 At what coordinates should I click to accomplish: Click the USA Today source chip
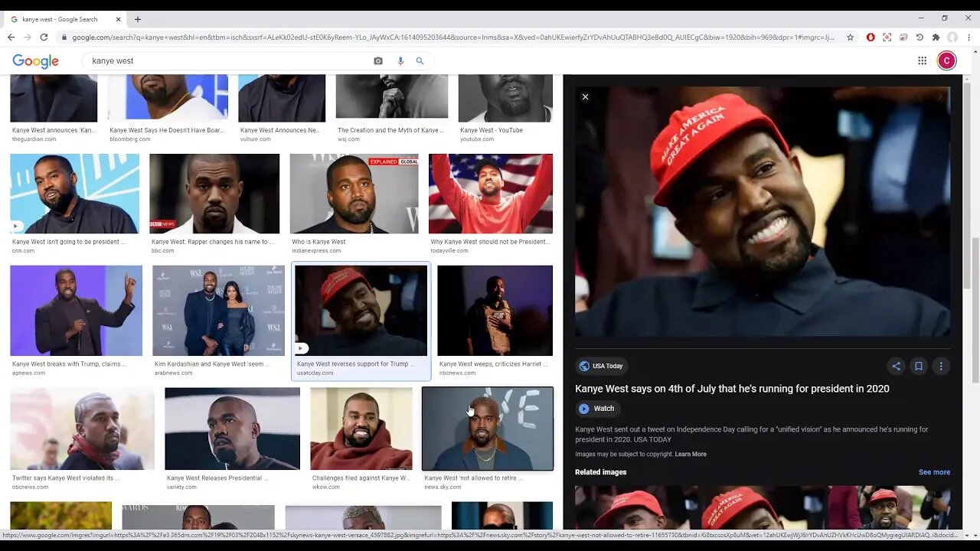601,366
